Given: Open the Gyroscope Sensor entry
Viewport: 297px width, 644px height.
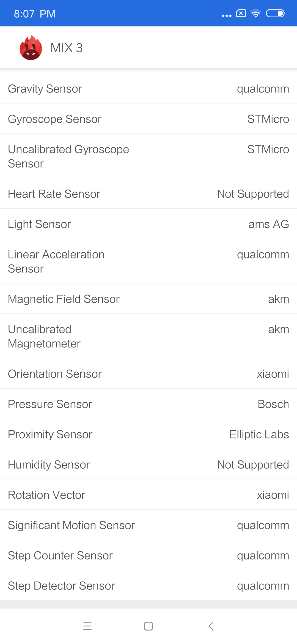Looking at the screenshot, I should (148, 119).
